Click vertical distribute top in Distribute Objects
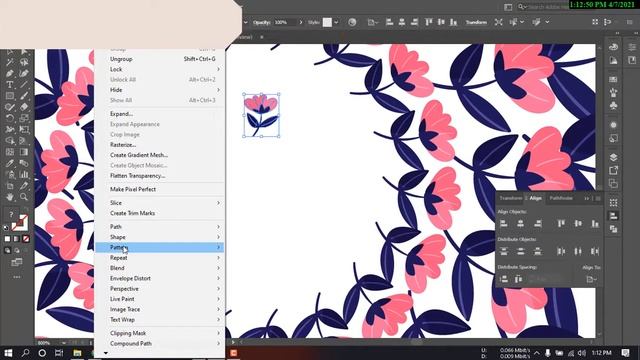This screenshot has height=360, width=640. pyautogui.click(x=504, y=251)
